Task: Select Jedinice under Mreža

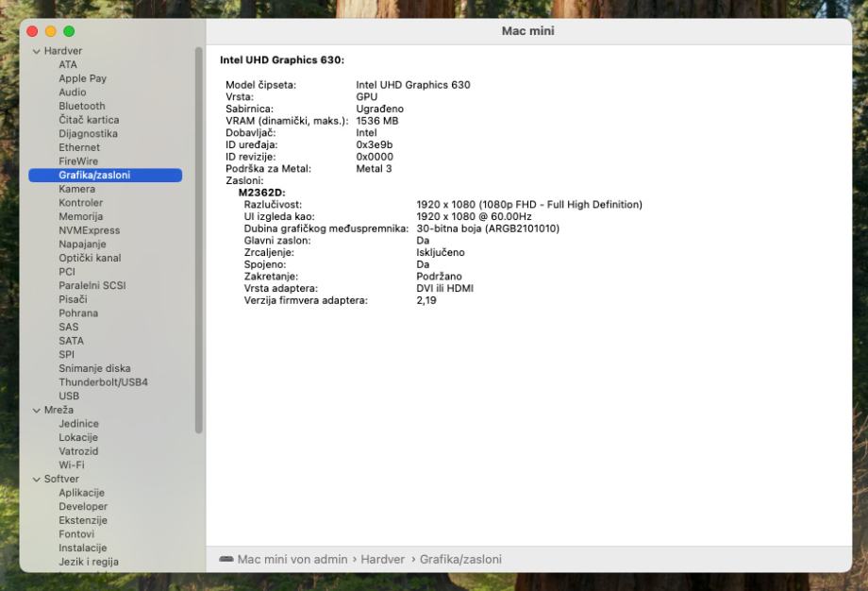Action: click(78, 424)
